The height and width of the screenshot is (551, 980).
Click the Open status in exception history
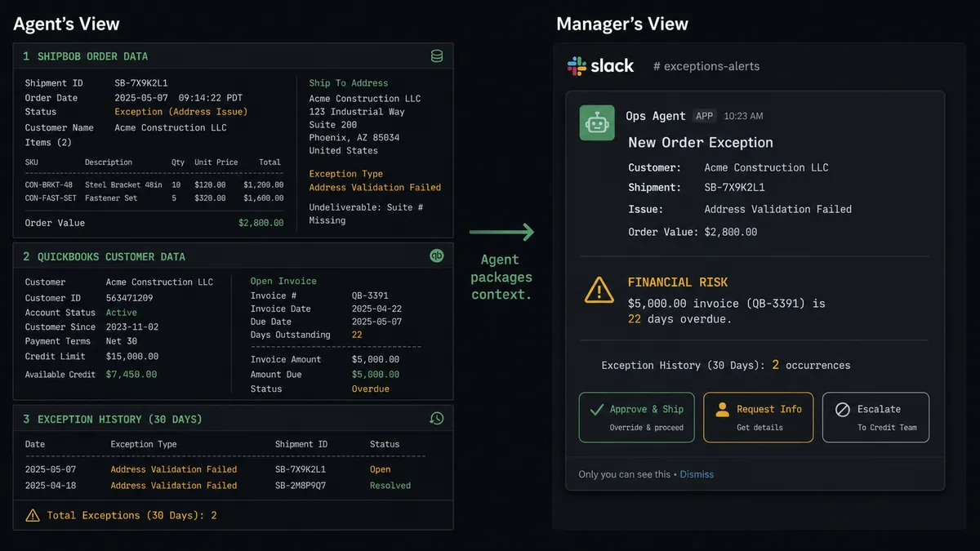click(x=381, y=469)
